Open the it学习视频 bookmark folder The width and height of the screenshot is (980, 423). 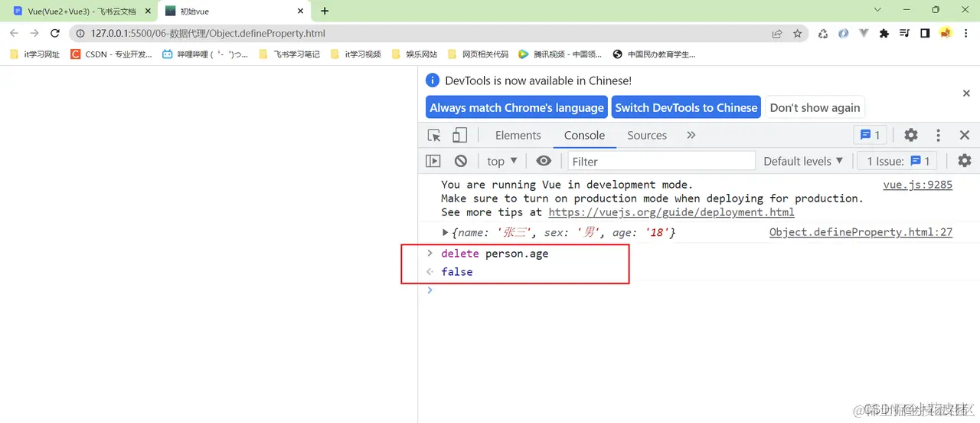[x=355, y=54]
